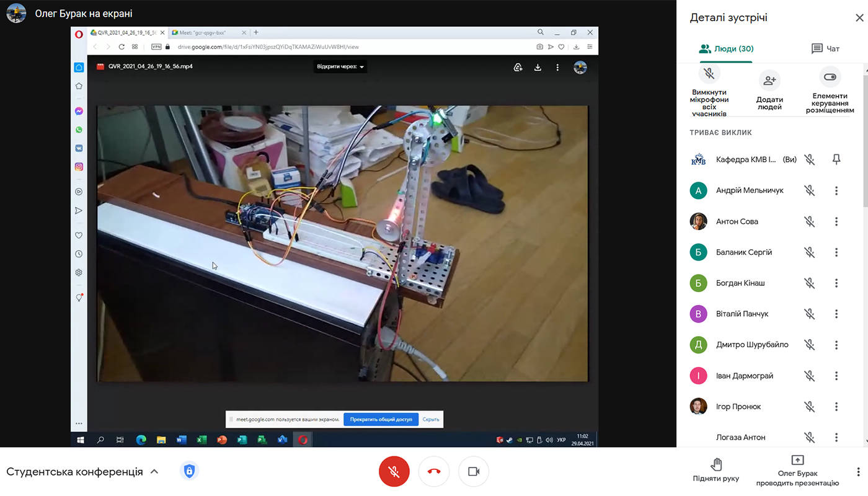Viewport: 868px width, 496px height.
Task: Turn on the camera
Action: (x=474, y=472)
